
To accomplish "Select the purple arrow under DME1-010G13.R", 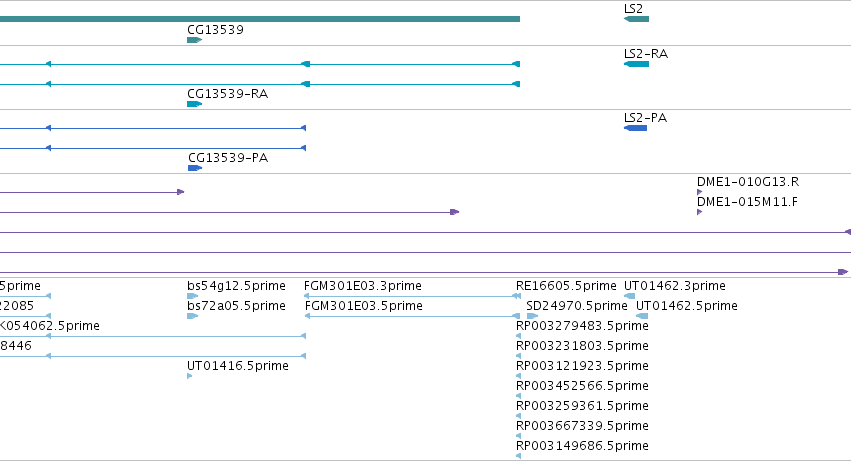I will click(x=700, y=192).
